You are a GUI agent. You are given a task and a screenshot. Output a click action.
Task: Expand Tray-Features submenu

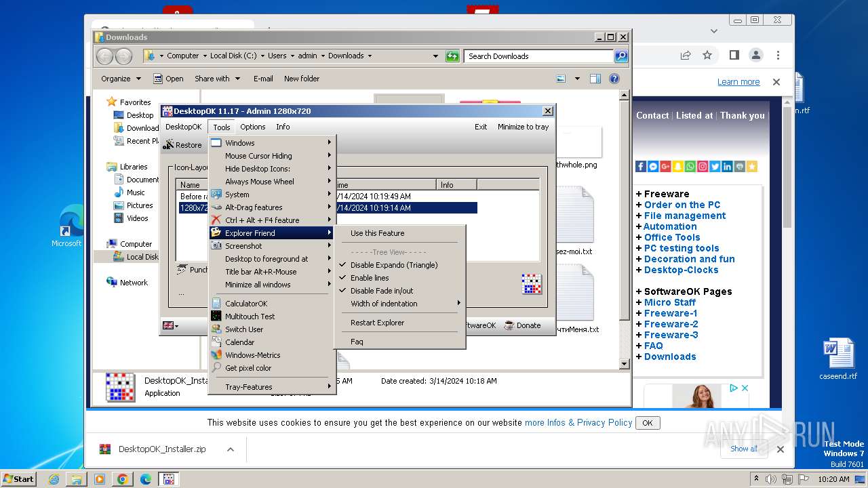[272, 387]
